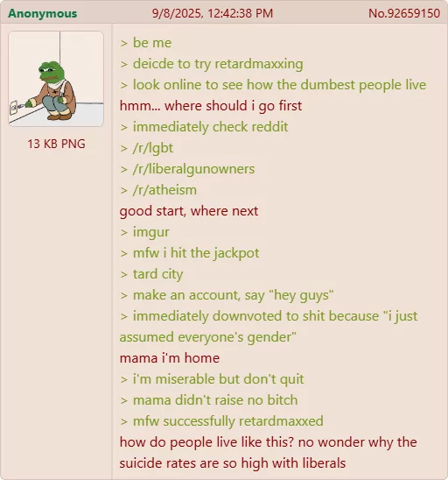Viewport: 448px width, 480px height.
Task: Click the Anonymous poster name
Action: pos(42,13)
